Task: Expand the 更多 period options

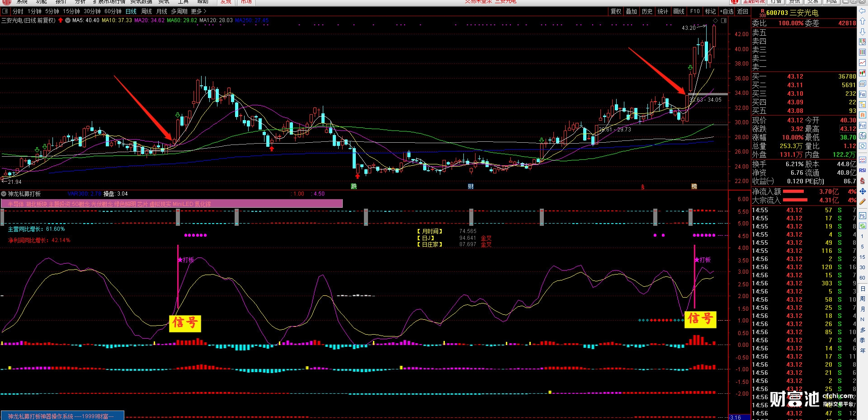Action: coord(198,11)
